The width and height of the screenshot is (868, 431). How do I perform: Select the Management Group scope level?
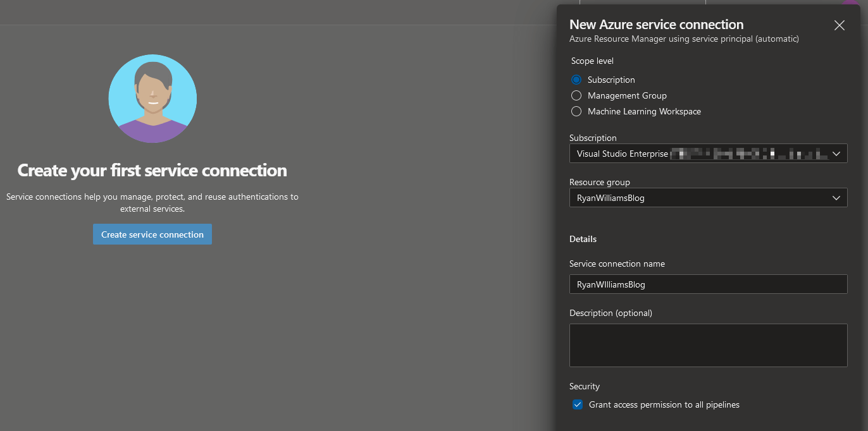pyautogui.click(x=576, y=95)
